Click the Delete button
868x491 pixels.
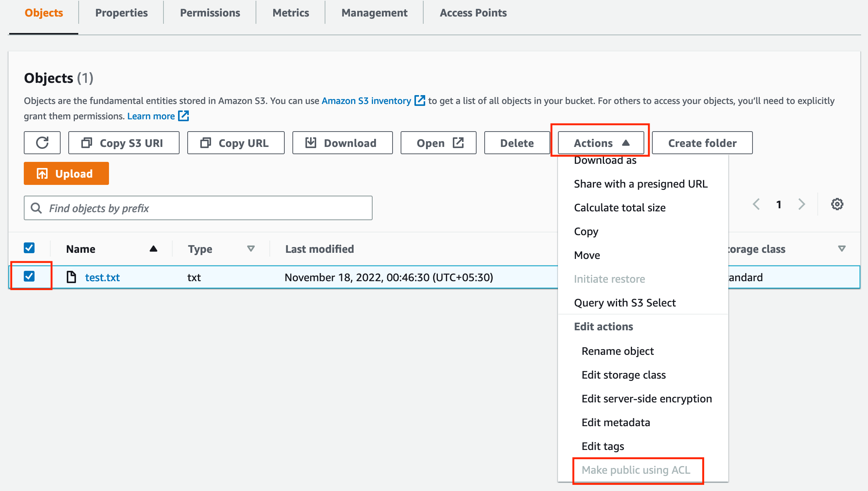tap(517, 143)
